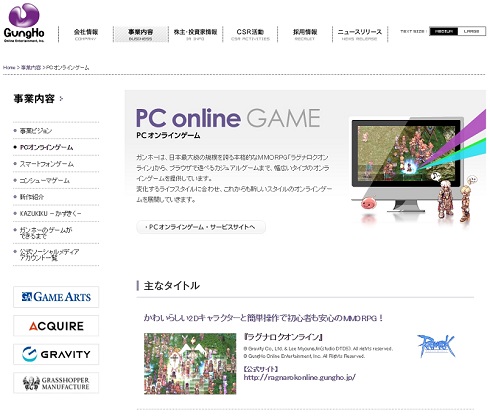Open the ragnarokonline.gungho.jp official site link
The width and height of the screenshot is (490, 416).
[299, 378]
